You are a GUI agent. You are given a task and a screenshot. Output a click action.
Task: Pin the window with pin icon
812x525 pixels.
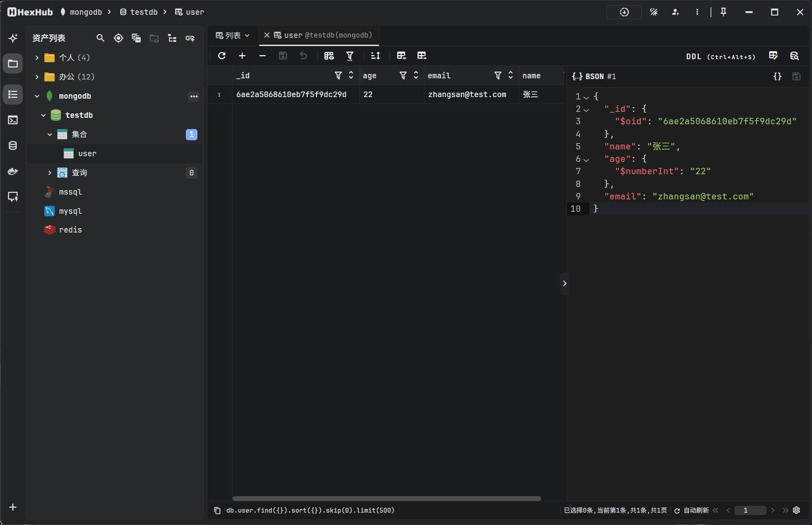723,12
